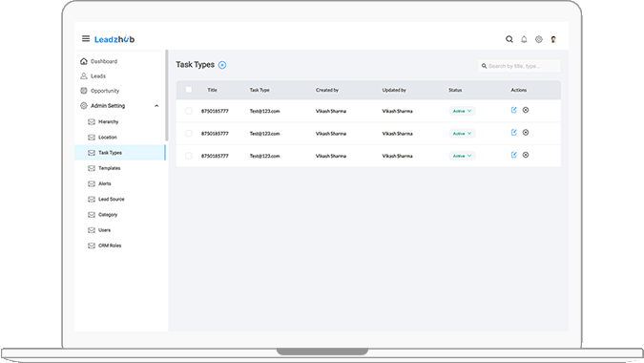This screenshot has height=363, width=644.
Task: Check the third row checkbox
Action: 189,156
